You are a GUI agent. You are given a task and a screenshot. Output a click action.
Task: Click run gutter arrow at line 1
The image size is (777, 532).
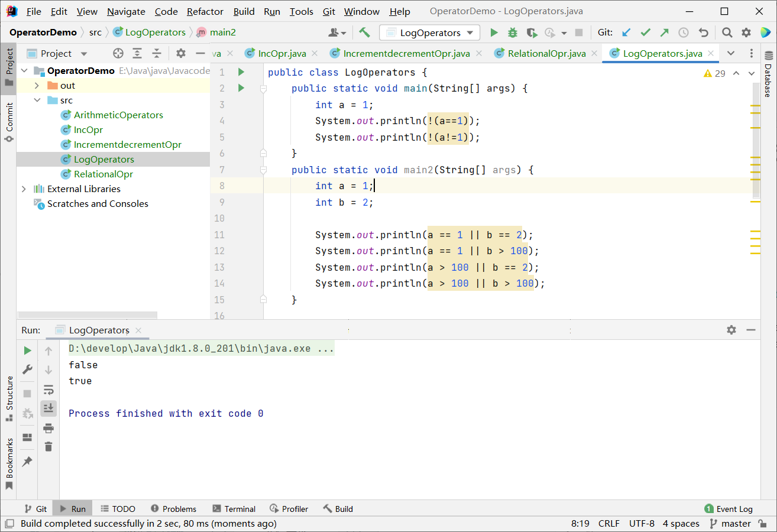tap(241, 72)
